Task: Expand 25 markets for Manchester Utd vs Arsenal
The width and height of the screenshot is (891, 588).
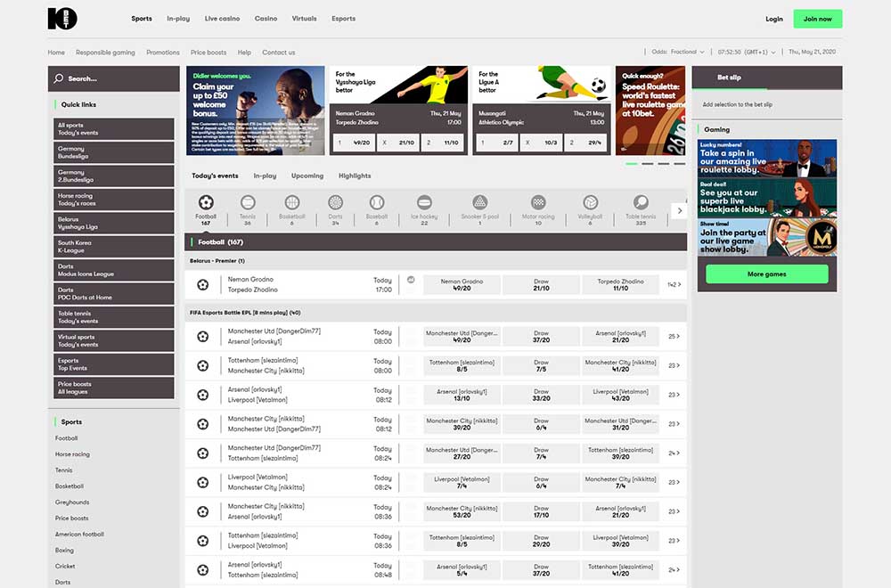Action: pos(674,337)
